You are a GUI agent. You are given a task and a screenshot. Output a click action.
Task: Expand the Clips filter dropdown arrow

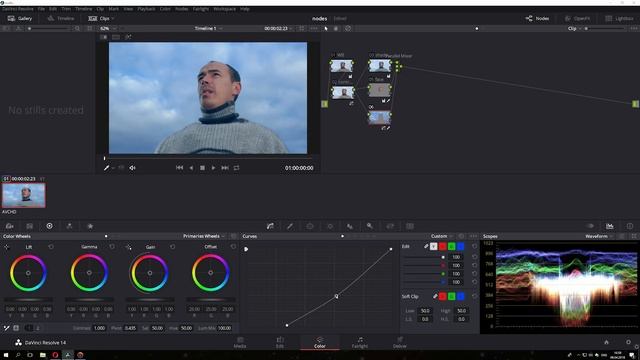coord(113,18)
